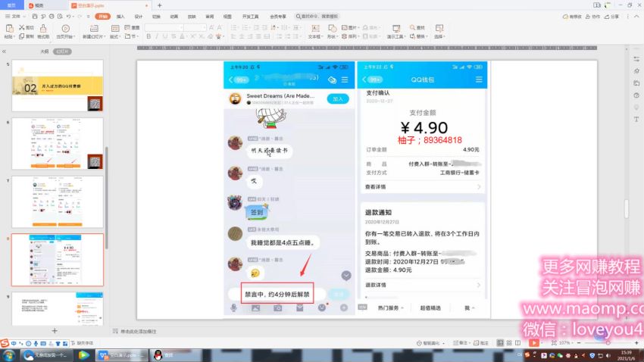Click the save icon in quick access bar

tap(35, 17)
